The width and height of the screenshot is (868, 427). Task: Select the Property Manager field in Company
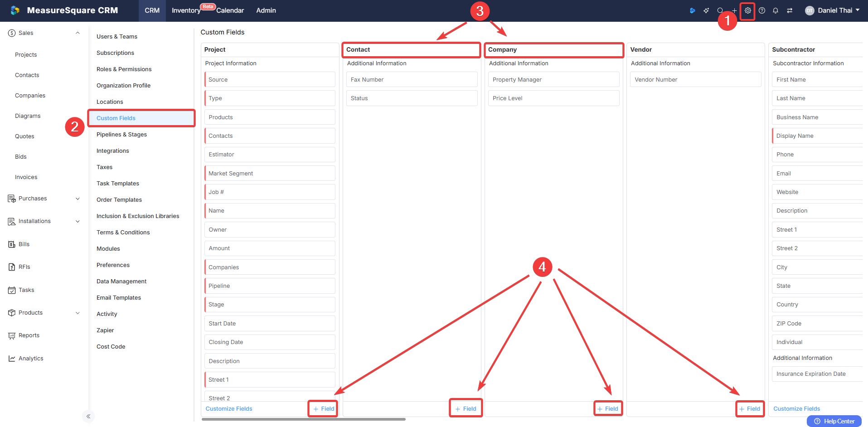554,79
